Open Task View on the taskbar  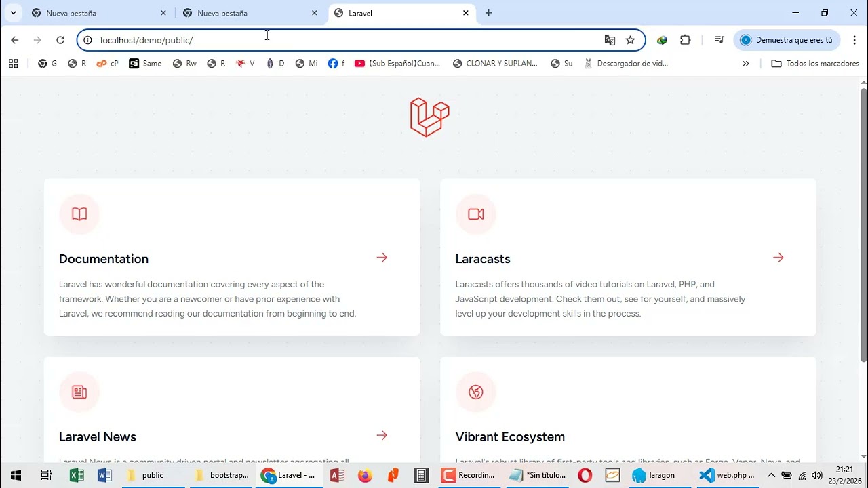point(46,475)
